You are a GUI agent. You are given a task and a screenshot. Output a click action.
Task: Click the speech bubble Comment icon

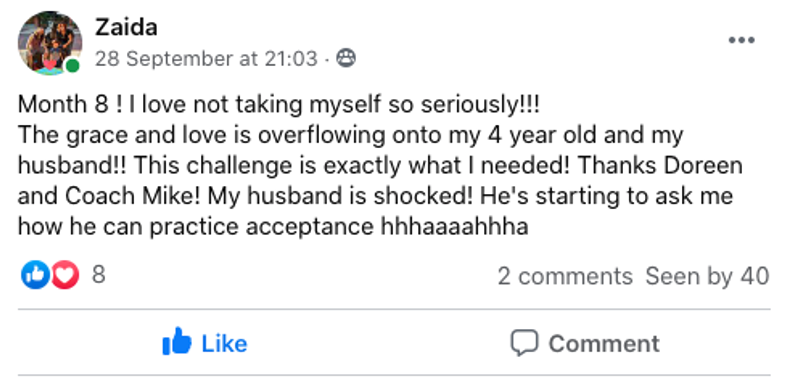tap(524, 343)
